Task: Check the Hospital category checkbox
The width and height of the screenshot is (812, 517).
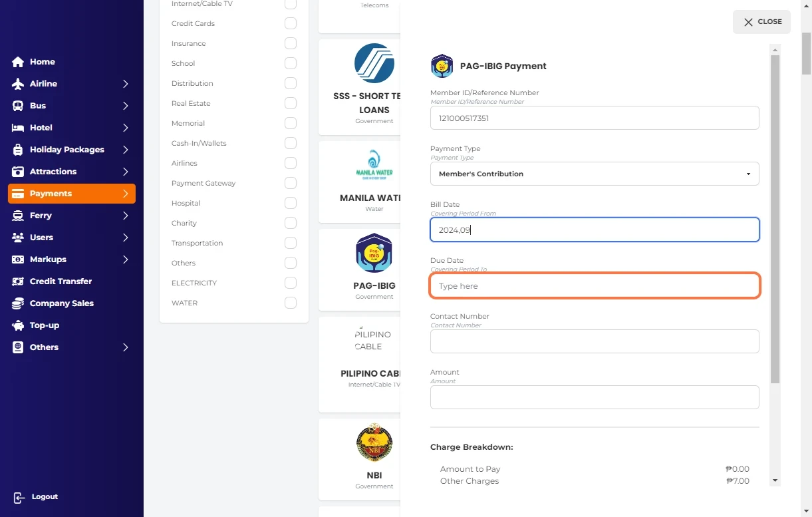Action: 291,203
